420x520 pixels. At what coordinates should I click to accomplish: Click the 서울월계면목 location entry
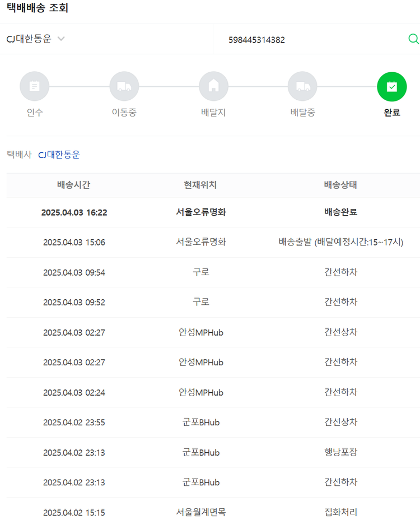click(200, 512)
